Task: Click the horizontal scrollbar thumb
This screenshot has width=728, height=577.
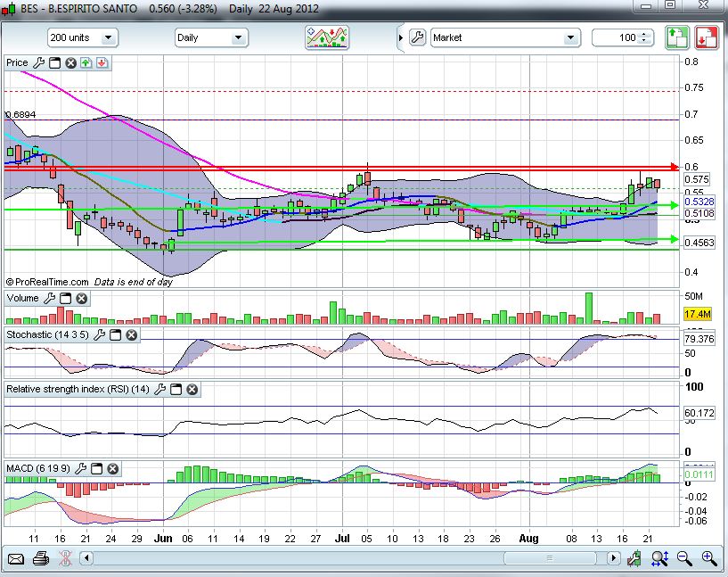Action: 550,558
